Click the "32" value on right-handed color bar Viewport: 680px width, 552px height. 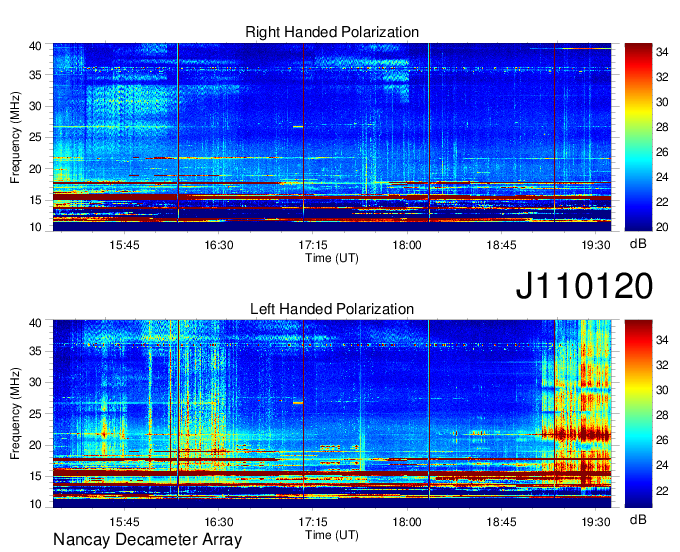662,77
